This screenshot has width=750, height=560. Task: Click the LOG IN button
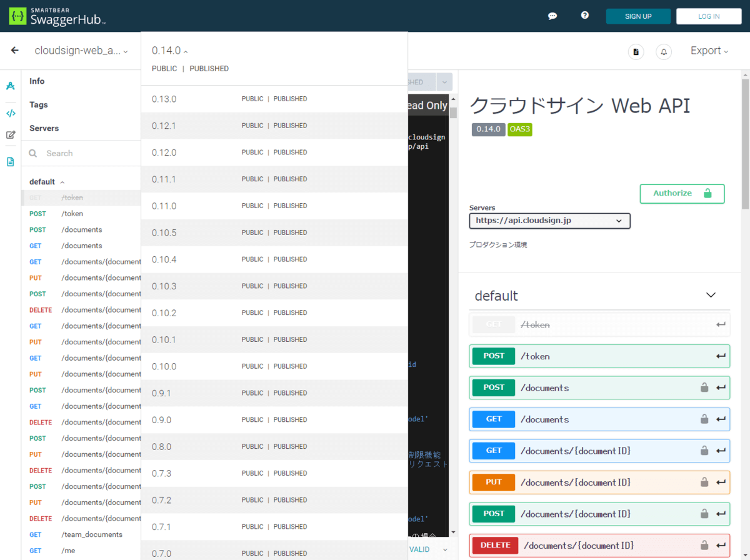click(x=709, y=16)
